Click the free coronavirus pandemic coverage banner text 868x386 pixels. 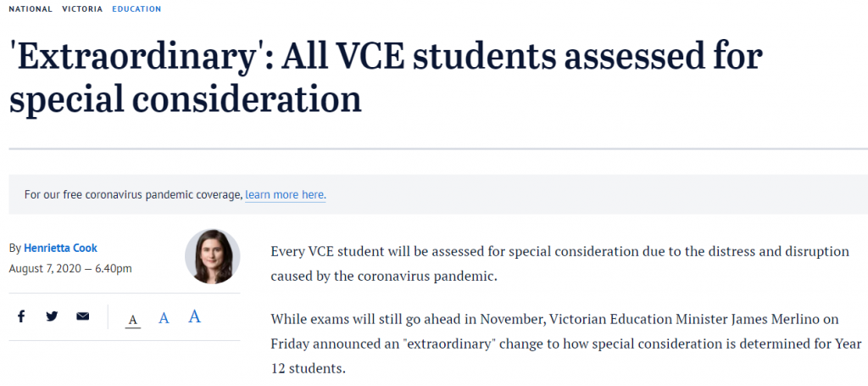tap(133, 194)
